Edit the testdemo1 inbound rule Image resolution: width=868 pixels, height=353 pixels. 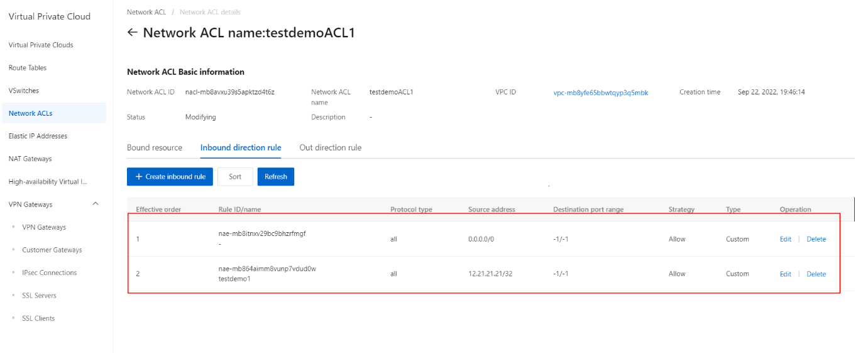[785, 274]
